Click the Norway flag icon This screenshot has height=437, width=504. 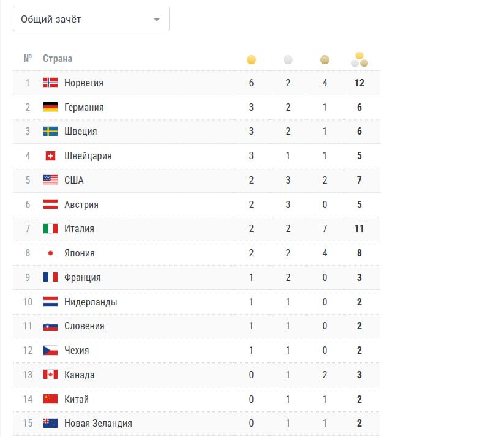pyautogui.click(x=50, y=83)
